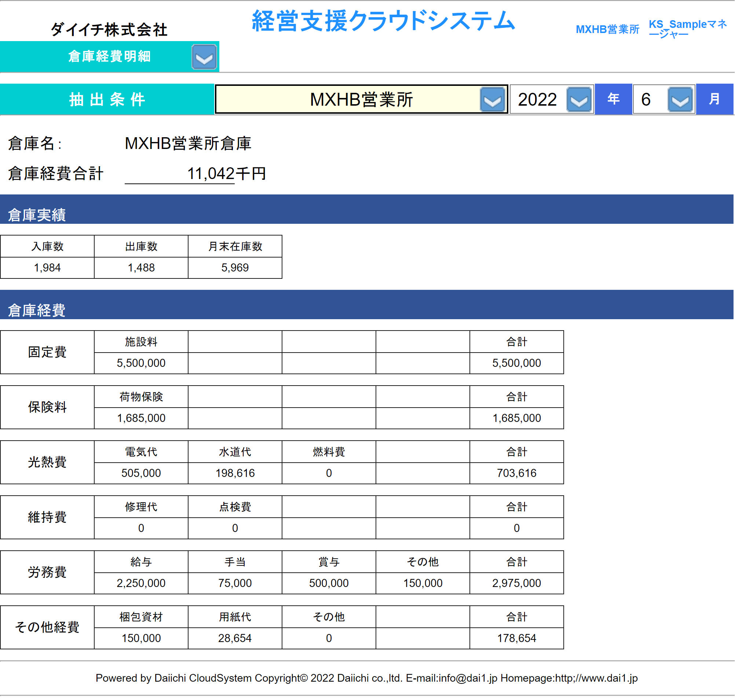Screen dimensions: 735x700
Task: Click the 労務費 その他 value 150,000
Action: point(423,583)
